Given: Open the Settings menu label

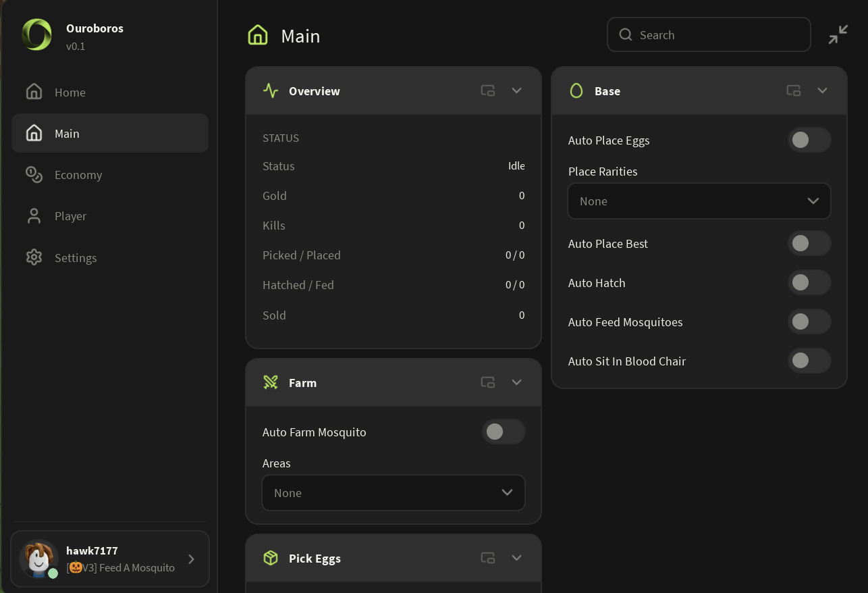Looking at the screenshot, I should (76, 258).
